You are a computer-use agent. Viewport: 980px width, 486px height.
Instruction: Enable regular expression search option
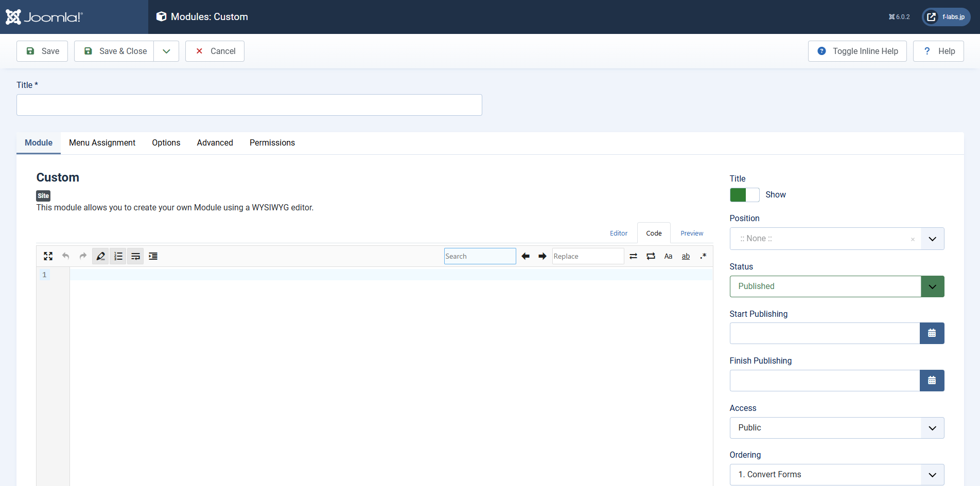pyautogui.click(x=703, y=256)
